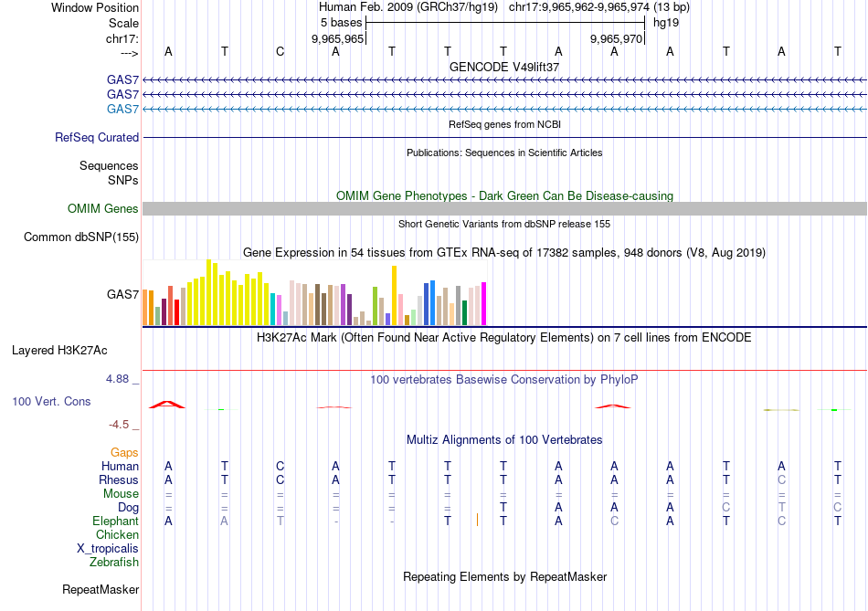The height and width of the screenshot is (611, 868).
Task: Click the 9,965,965 coordinate marker
Action: [338, 38]
